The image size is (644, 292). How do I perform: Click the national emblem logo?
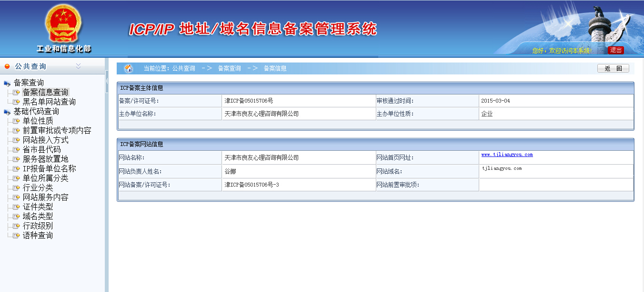[x=63, y=23]
